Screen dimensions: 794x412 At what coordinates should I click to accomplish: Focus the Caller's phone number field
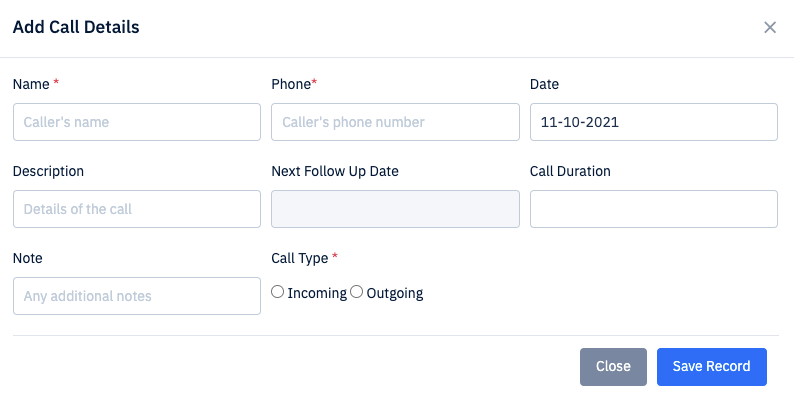[x=395, y=122]
